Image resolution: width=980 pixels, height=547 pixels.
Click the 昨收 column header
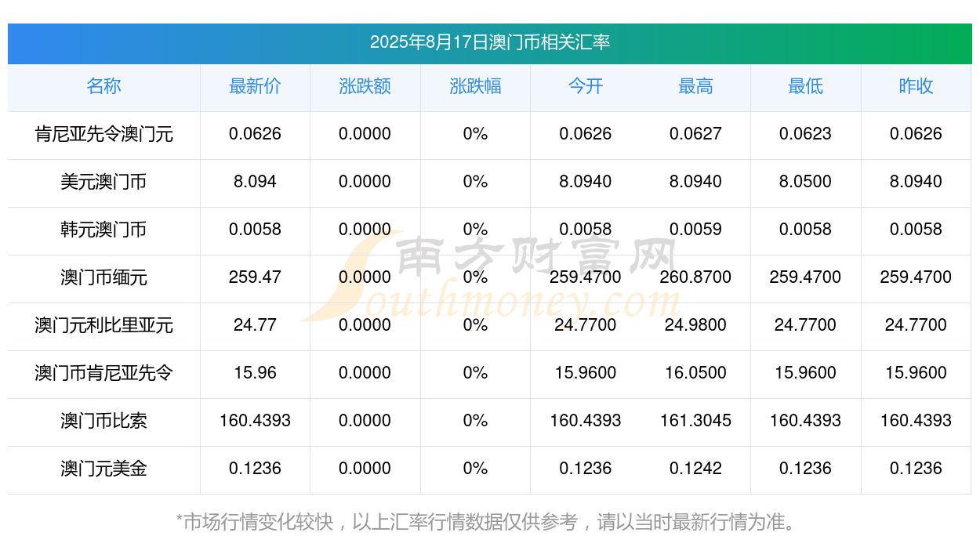pyautogui.click(x=916, y=86)
